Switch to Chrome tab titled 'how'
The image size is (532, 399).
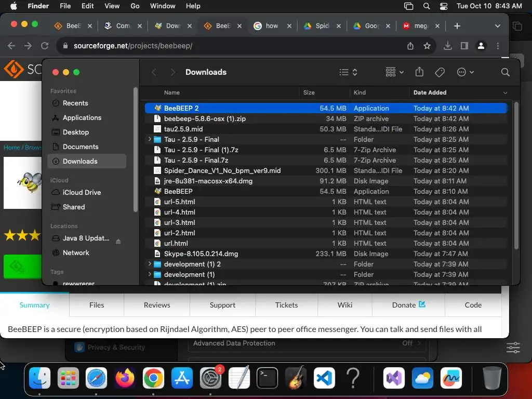pyautogui.click(x=272, y=26)
